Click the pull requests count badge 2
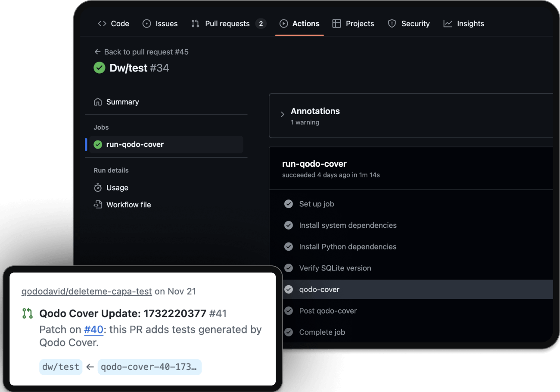Screen dimensions: 560x392 (x=261, y=24)
